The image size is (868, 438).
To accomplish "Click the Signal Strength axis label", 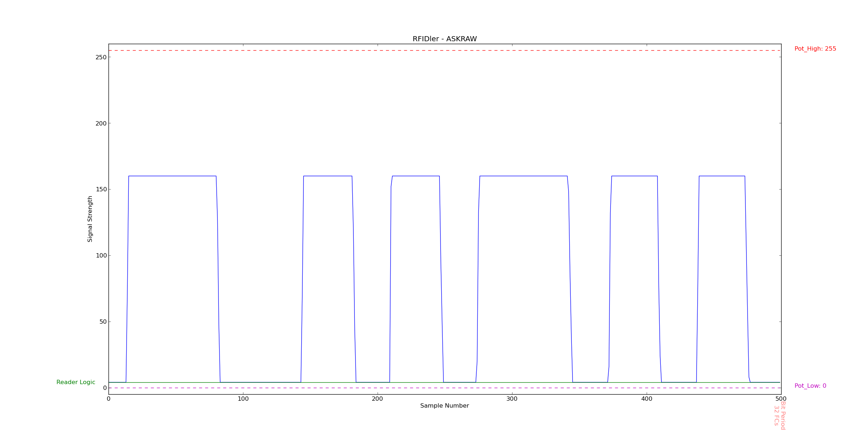I will [x=90, y=219].
